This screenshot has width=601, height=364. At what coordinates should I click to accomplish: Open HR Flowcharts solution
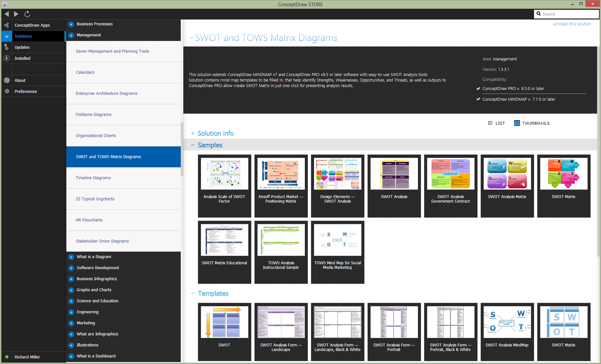point(123,220)
